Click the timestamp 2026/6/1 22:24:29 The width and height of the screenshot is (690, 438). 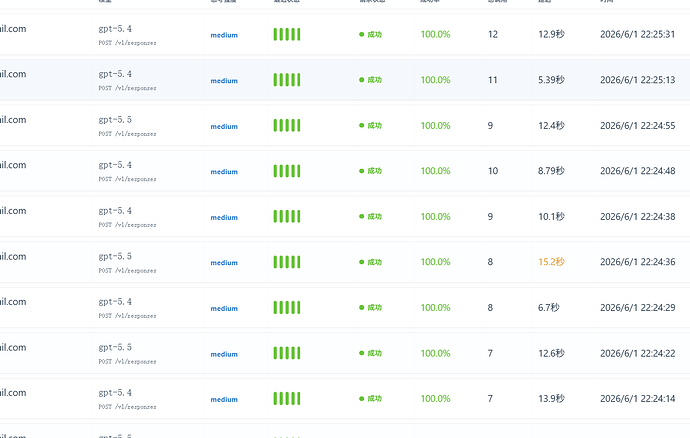pyautogui.click(x=637, y=308)
